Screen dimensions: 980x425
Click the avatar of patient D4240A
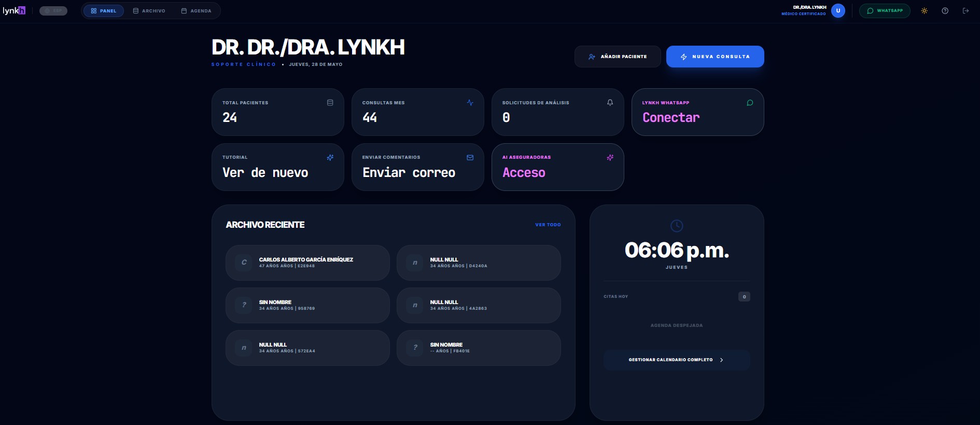pyautogui.click(x=415, y=263)
